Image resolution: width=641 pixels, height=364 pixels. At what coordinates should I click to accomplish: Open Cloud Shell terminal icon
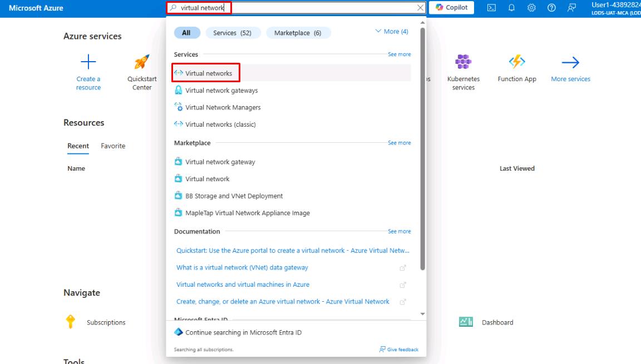(x=491, y=8)
